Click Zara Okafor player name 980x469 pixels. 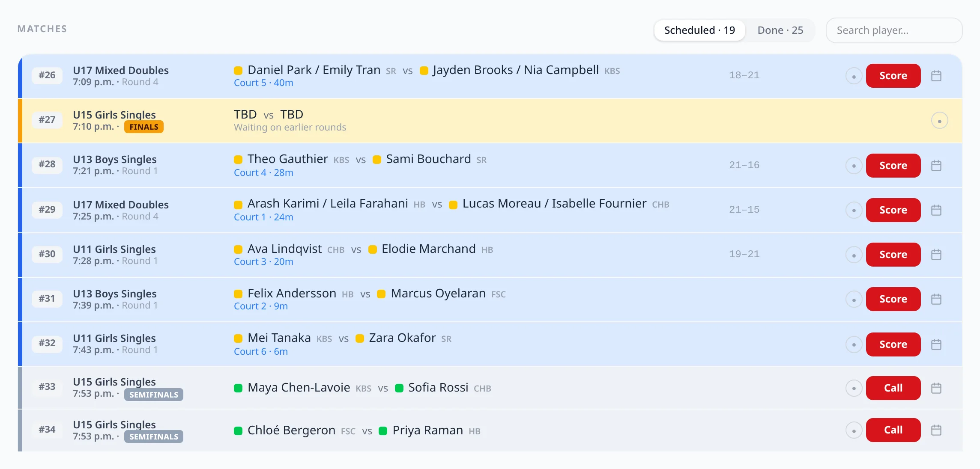(402, 338)
